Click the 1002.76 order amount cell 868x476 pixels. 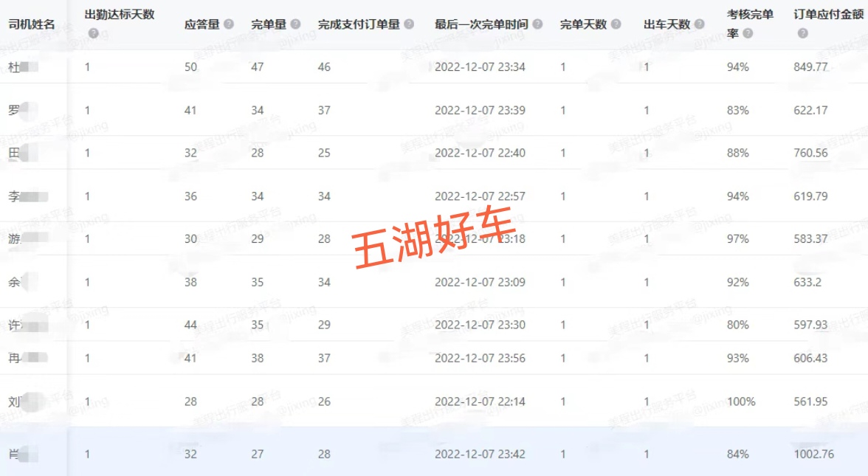[813, 454]
